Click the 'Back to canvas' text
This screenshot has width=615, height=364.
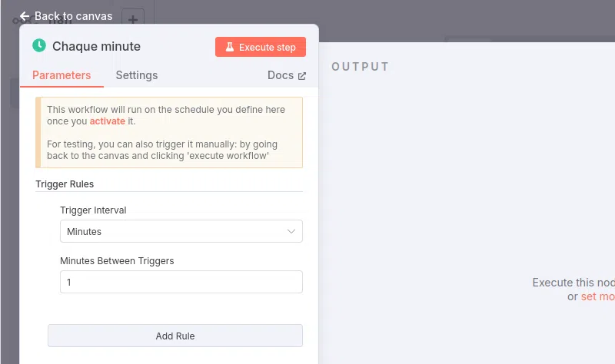coord(73,16)
